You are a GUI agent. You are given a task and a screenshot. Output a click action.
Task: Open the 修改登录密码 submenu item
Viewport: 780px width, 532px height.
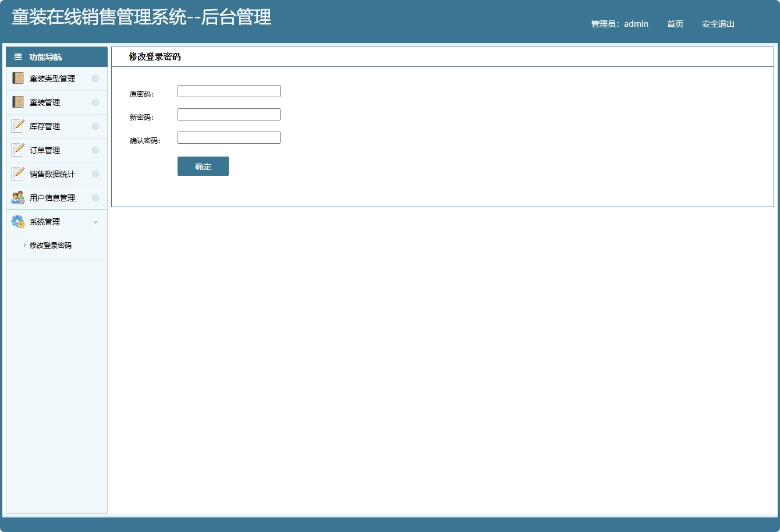point(49,245)
